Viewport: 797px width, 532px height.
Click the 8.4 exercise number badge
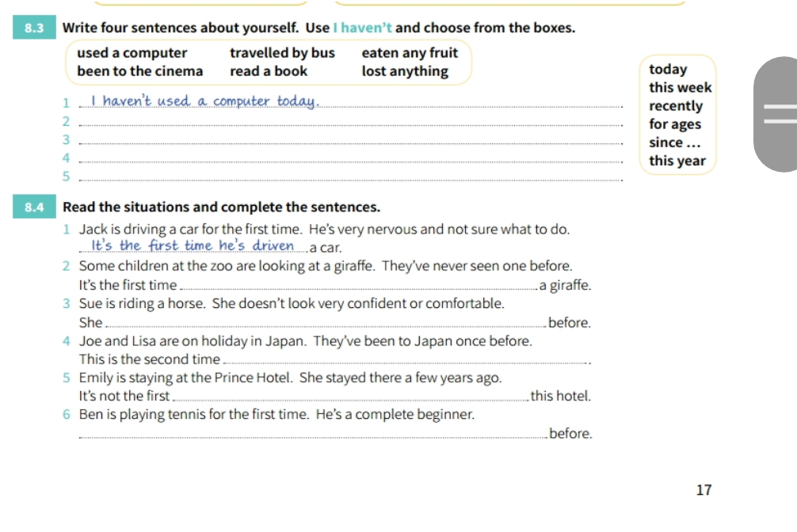click(32, 208)
